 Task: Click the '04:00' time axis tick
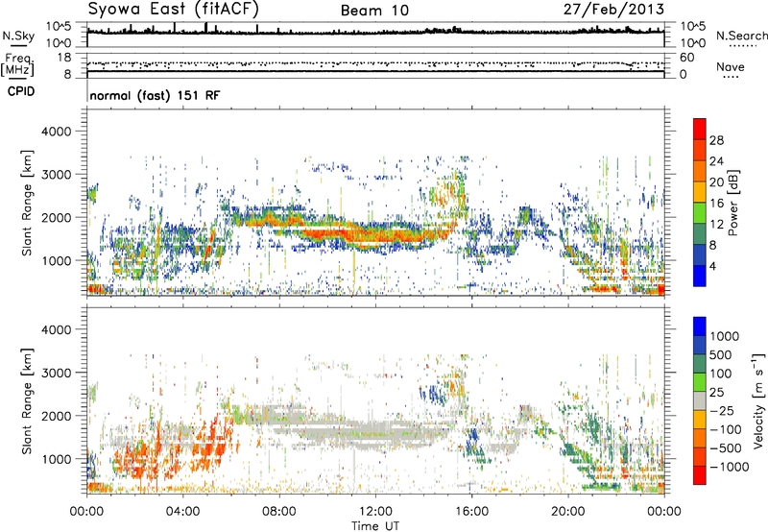click(183, 512)
